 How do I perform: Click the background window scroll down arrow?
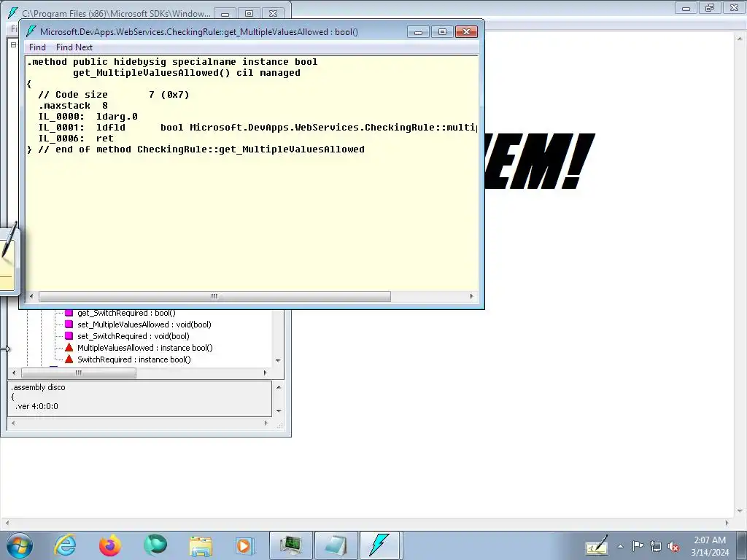point(740,511)
